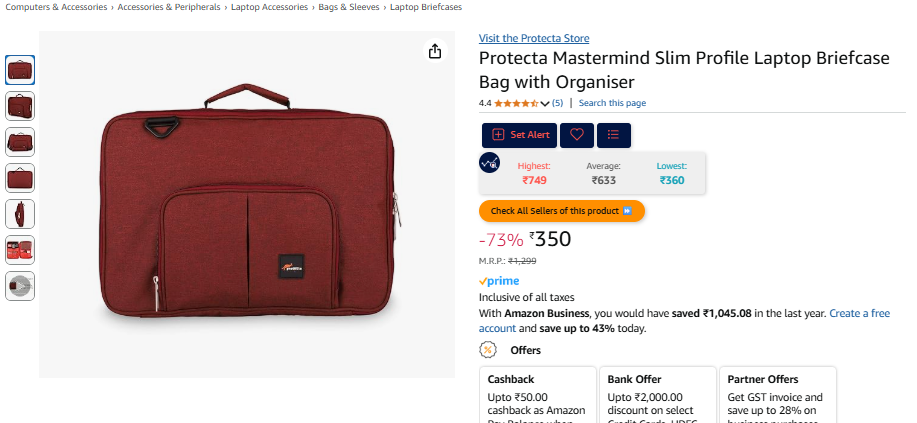Add to wishlist with heart icon
Image resolution: width=917 pixels, height=423 pixels.
point(577,135)
